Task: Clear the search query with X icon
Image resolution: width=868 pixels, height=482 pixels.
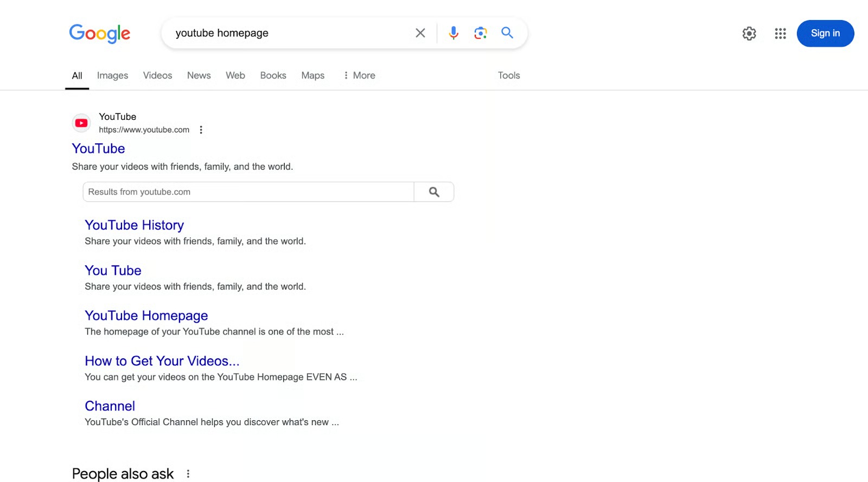Action: [420, 33]
